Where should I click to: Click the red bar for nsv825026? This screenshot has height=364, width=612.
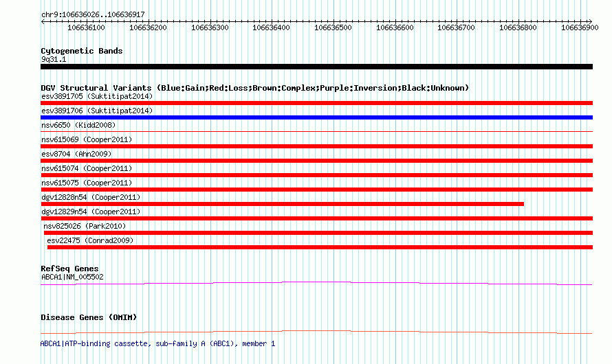(x=318, y=233)
